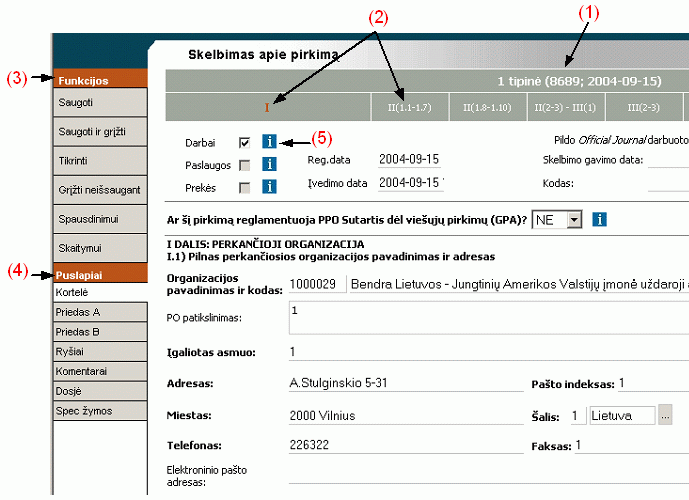Switch to tab III(2-3)

click(x=644, y=107)
